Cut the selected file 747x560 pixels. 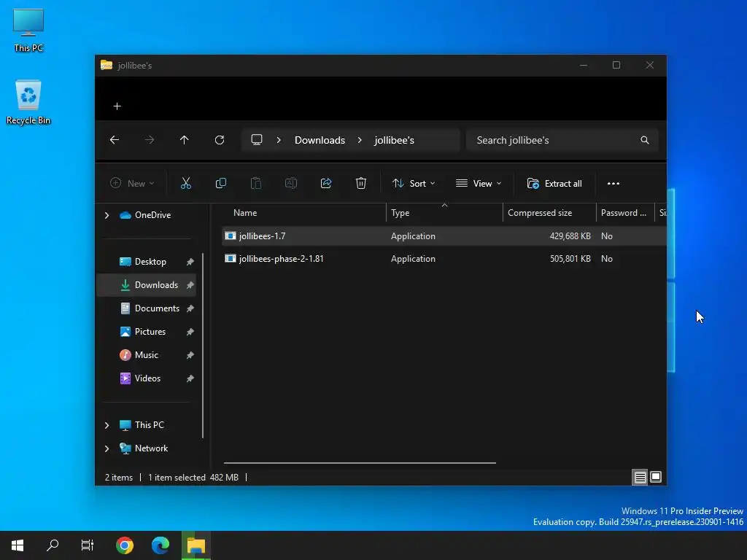(x=186, y=183)
